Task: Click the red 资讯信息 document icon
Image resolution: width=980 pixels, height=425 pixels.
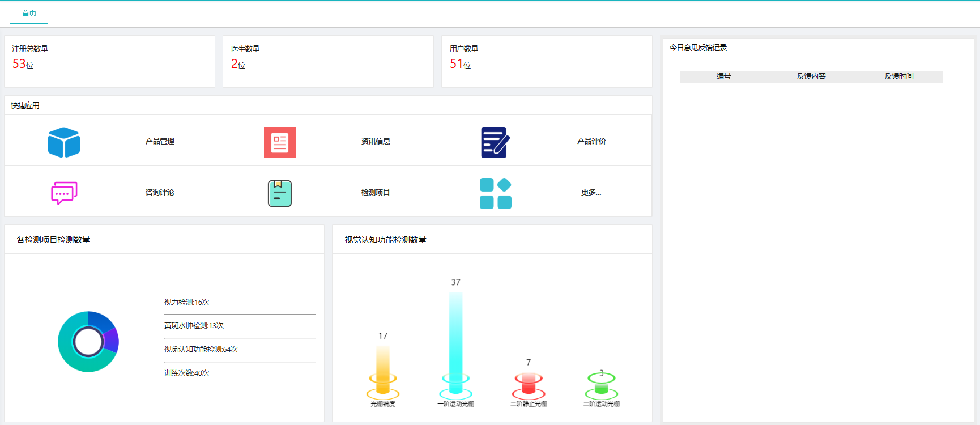Action: (x=280, y=142)
